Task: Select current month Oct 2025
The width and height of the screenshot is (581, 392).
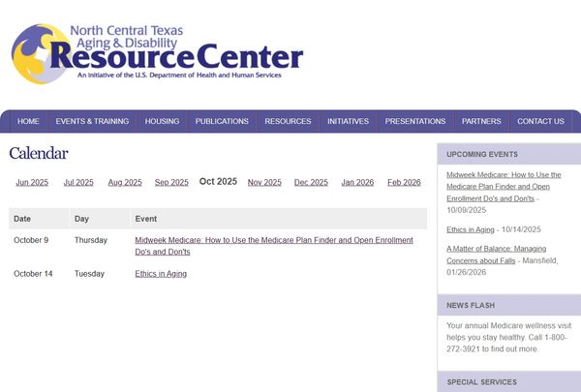Action: coord(218,182)
